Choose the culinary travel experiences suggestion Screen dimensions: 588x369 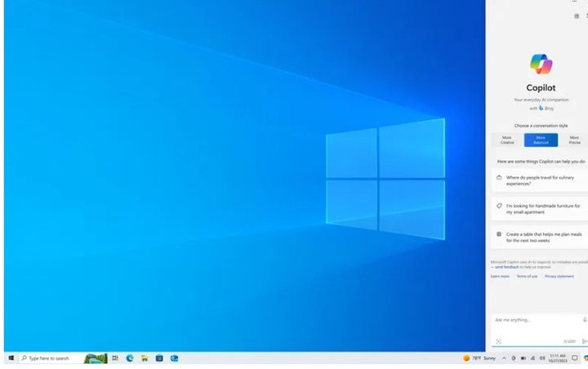pos(539,180)
